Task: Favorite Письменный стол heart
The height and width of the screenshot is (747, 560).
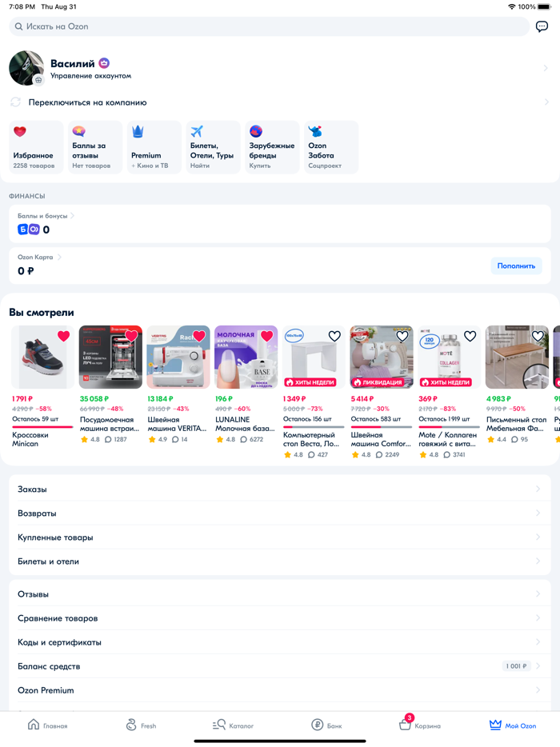Action: (x=538, y=336)
